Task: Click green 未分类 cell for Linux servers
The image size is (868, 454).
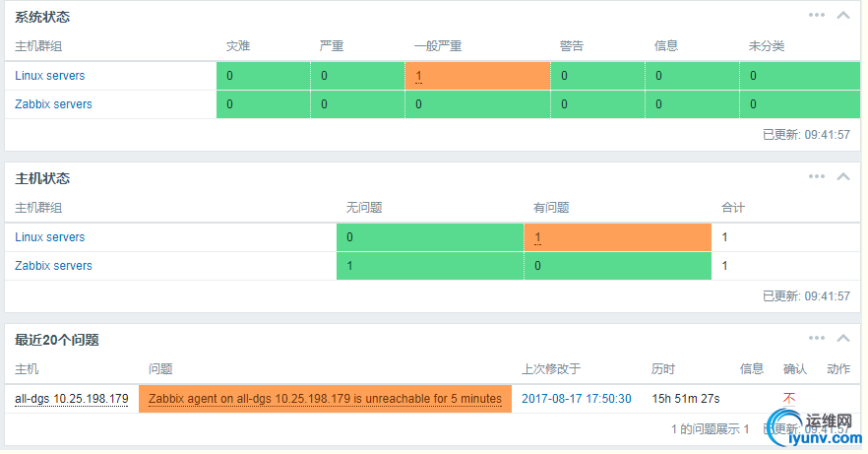Action: [801, 76]
